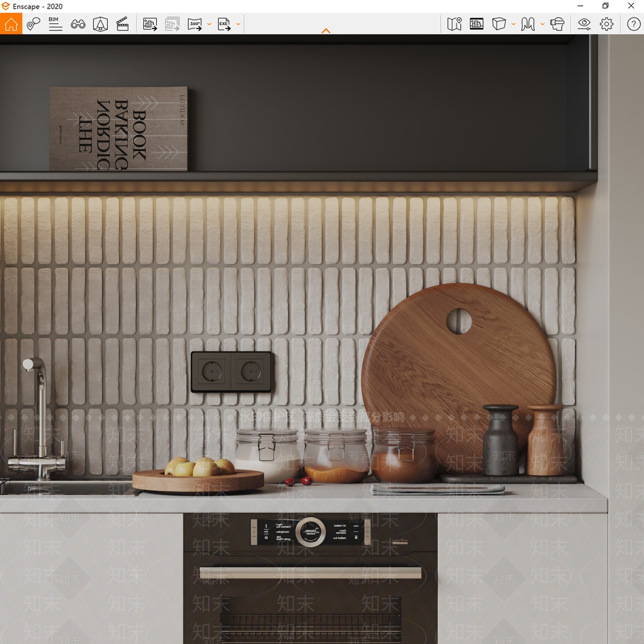Viewport: 644px width, 644px height.
Task: Click the binoculars icon
Action: pos(78,24)
